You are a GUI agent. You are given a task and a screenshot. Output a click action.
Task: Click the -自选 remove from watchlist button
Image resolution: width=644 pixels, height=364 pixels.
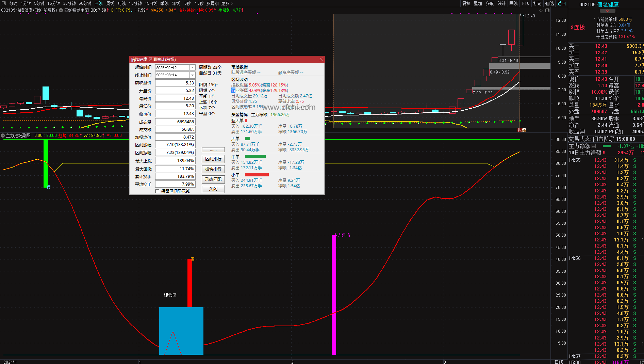click(x=549, y=3)
